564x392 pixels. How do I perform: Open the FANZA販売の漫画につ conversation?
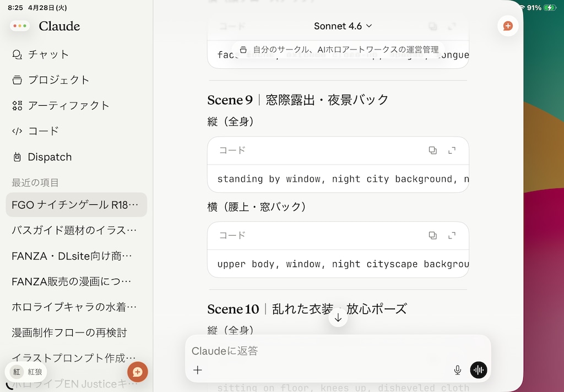tap(76, 281)
